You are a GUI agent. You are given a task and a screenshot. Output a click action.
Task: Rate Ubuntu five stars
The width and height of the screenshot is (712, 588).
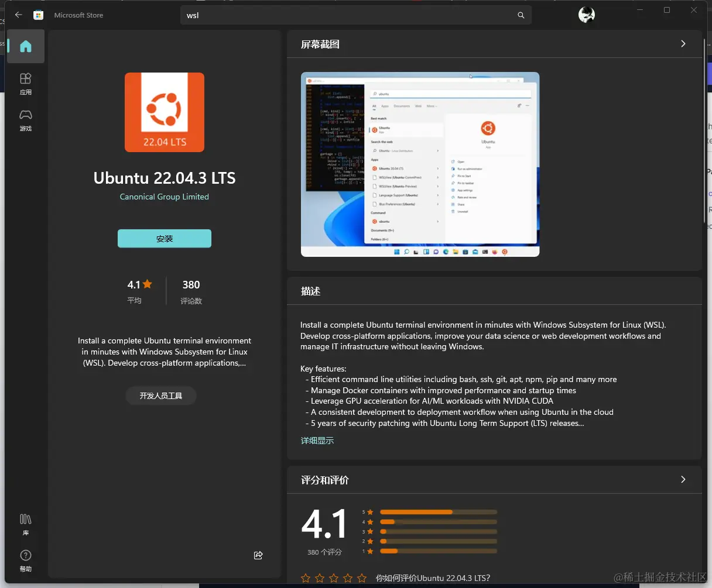[x=362, y=578]
